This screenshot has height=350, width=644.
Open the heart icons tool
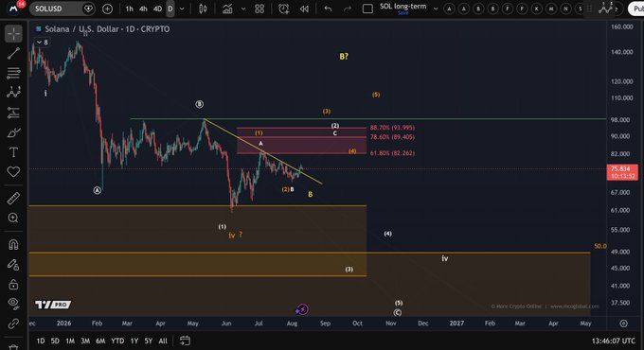click(x=13, y=172)
